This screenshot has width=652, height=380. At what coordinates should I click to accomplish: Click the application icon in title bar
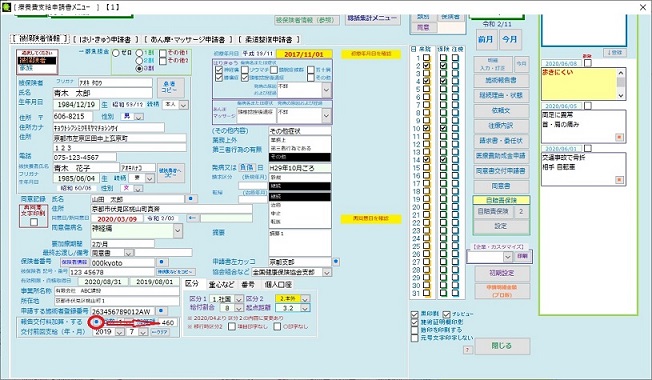(6, 7)
